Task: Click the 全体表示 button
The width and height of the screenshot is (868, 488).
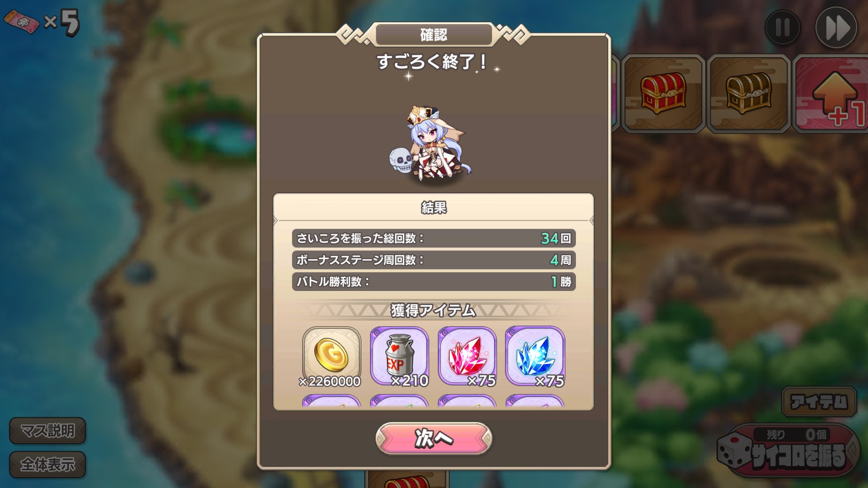Action: tap(47, 464)
